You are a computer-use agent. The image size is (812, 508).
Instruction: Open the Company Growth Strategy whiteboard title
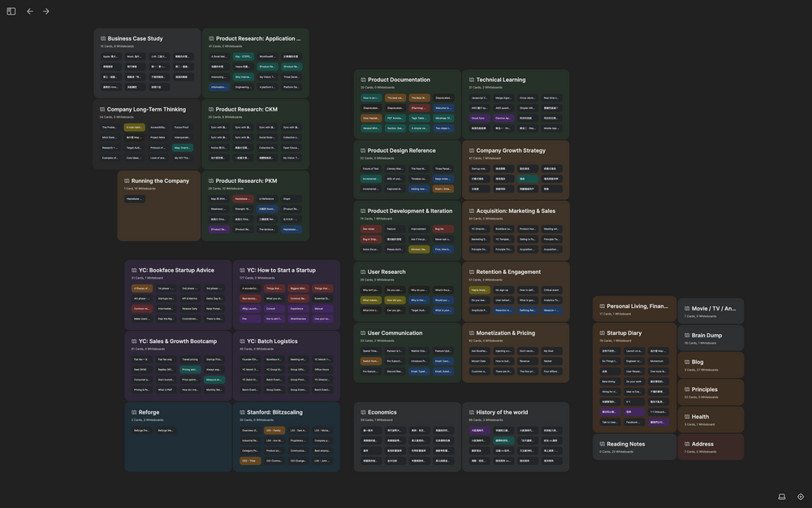coord(511,150)
